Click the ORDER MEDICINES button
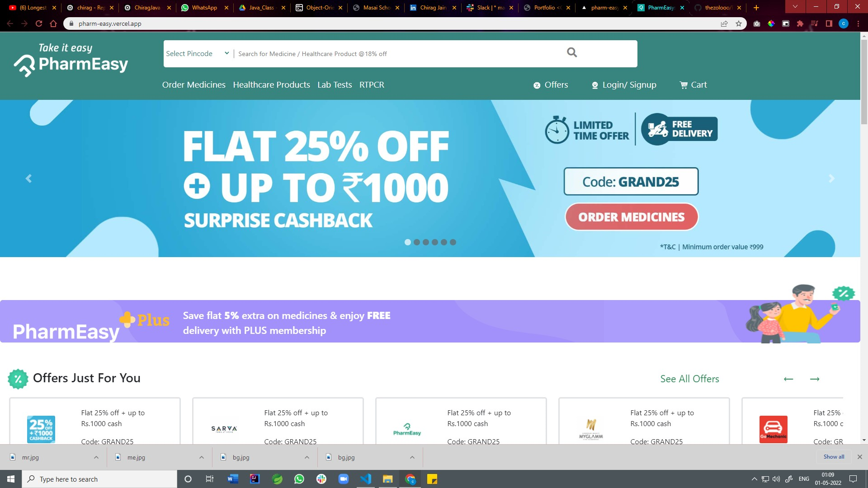This screenshot has width=868, height=488. (x=632, y=217)
